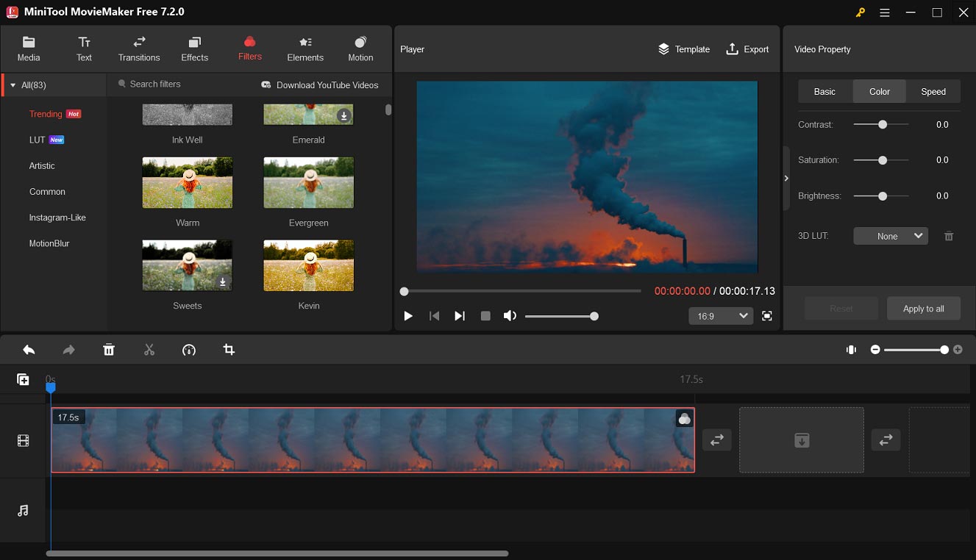Open Download YouTube Videos link
Viewport: 976px width, 560px height.
tap(320, 85)
